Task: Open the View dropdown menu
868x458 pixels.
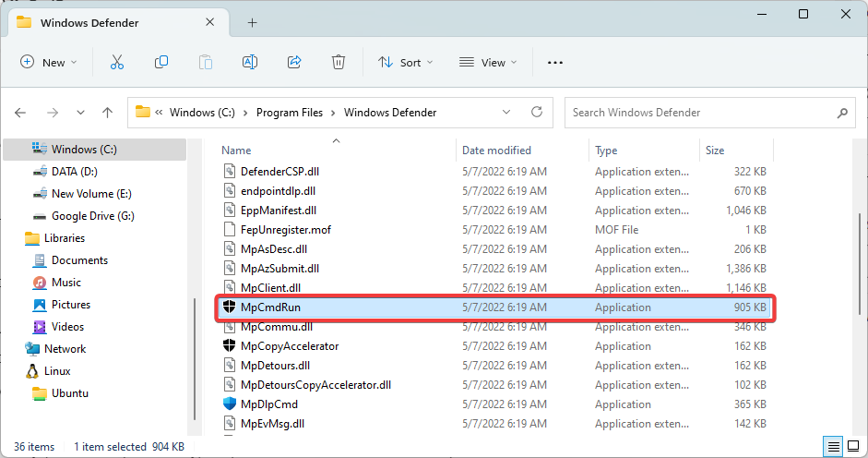Action: click(x=488, y=62)
